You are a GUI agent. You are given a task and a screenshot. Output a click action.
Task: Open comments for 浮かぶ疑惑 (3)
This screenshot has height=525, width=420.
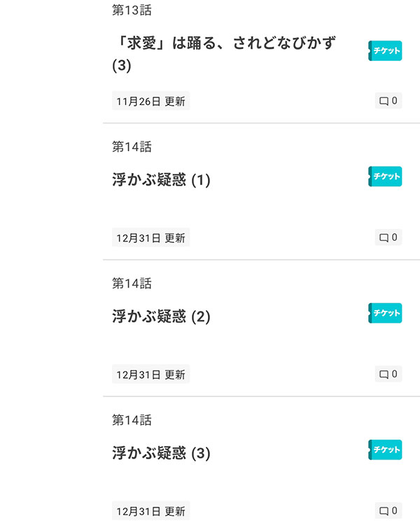pos(388,510)
